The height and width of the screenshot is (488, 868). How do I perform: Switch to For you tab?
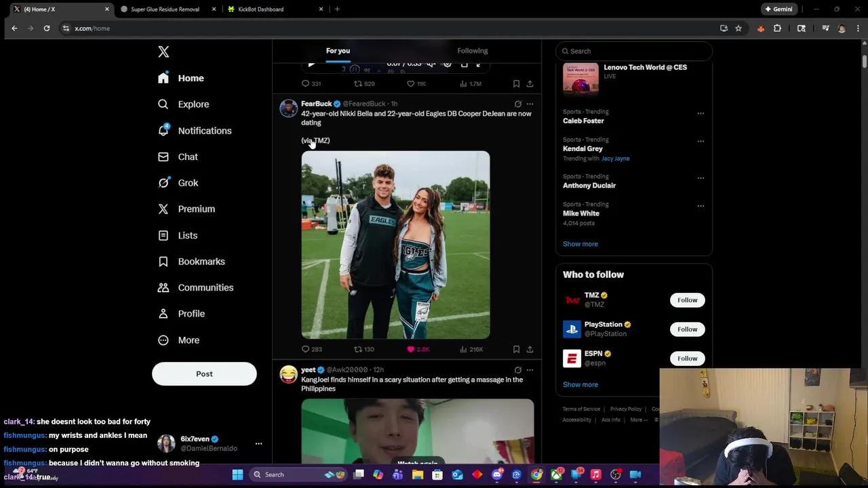coord(338,51)
